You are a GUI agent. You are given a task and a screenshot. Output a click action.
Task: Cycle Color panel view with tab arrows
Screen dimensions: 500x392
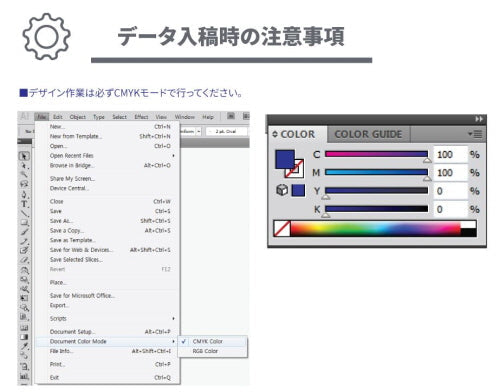coord(275,134)
